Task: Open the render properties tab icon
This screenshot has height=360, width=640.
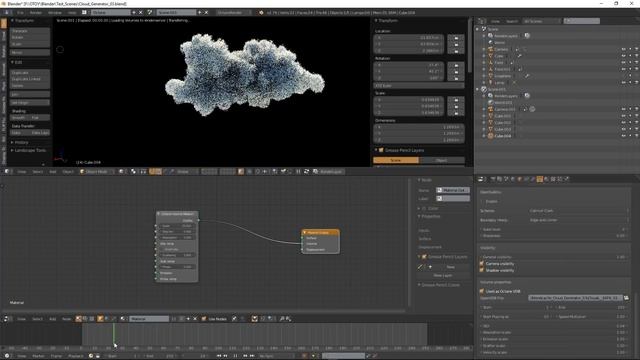Action: point(493,179)
